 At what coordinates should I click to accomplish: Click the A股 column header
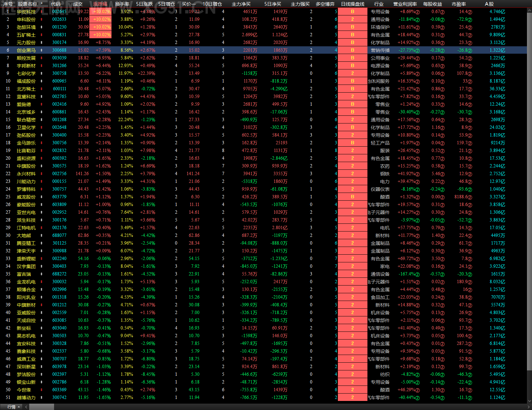489,4
